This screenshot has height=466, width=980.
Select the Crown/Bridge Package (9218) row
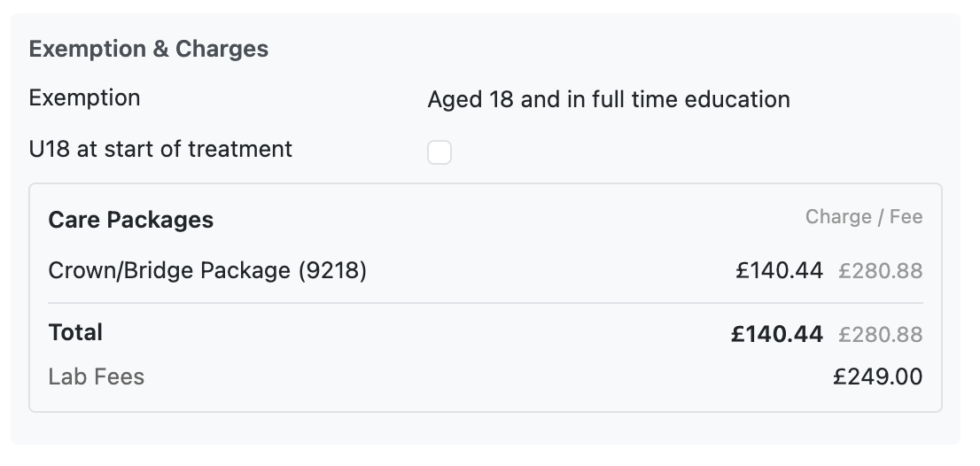(207, 270)
